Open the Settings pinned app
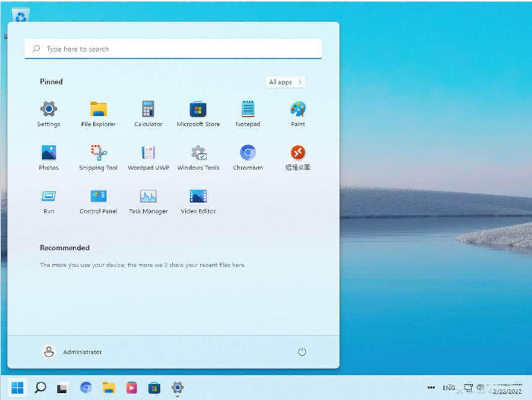This screenshot has height=400, width=532. point(49,114)
